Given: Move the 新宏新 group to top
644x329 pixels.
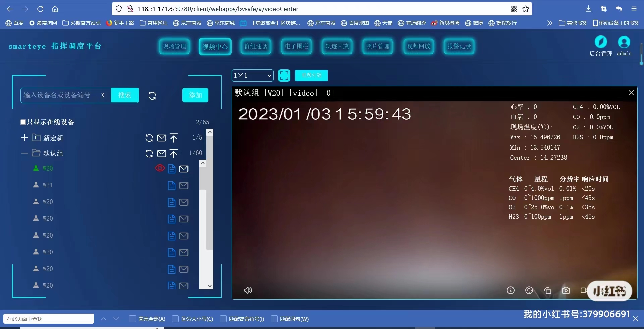Looking at the screenshot, I should (x=174, y=138).
